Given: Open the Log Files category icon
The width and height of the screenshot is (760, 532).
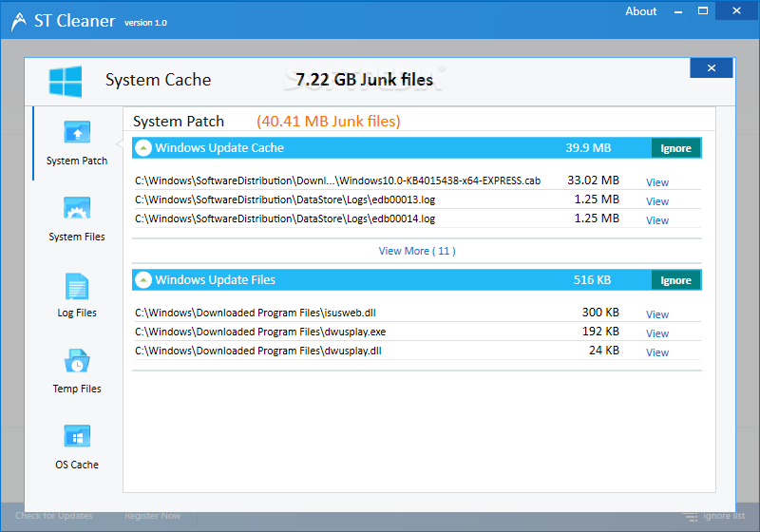Looking at the screenshot, I should tap(77, 286).
